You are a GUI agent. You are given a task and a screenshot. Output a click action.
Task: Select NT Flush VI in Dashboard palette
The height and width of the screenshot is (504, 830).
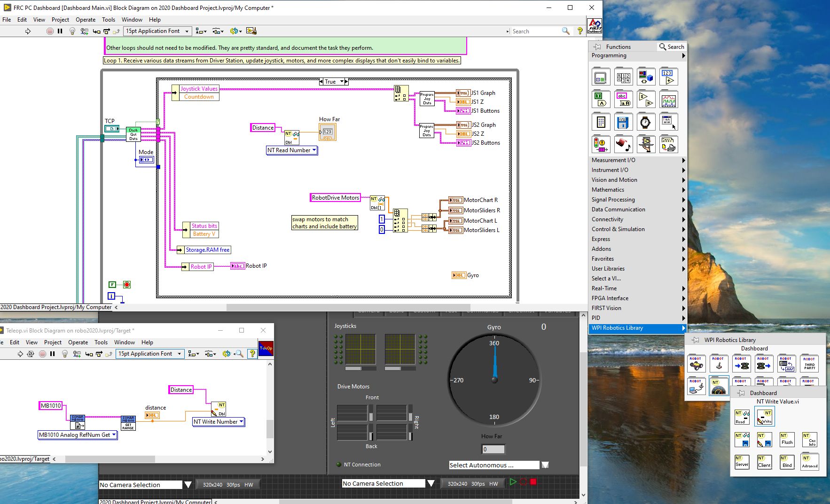pos(787,439)
